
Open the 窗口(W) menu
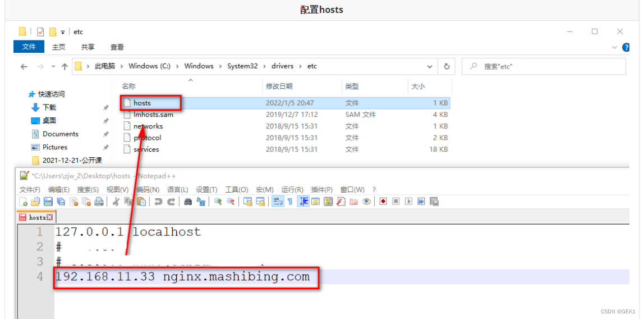click(x=352, y=189)
